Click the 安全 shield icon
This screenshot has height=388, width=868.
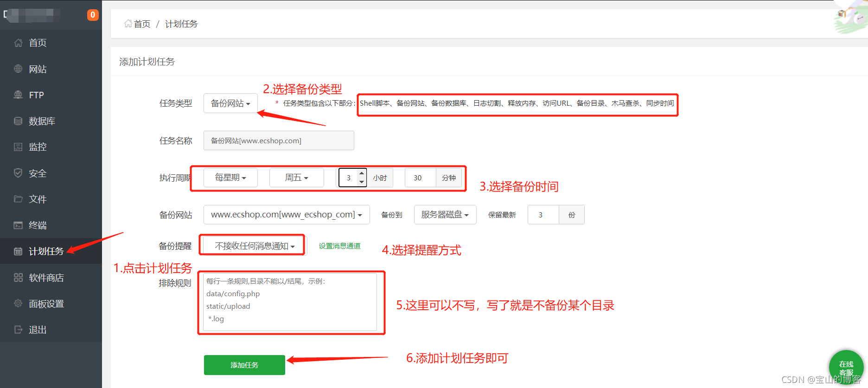(18, 173)
